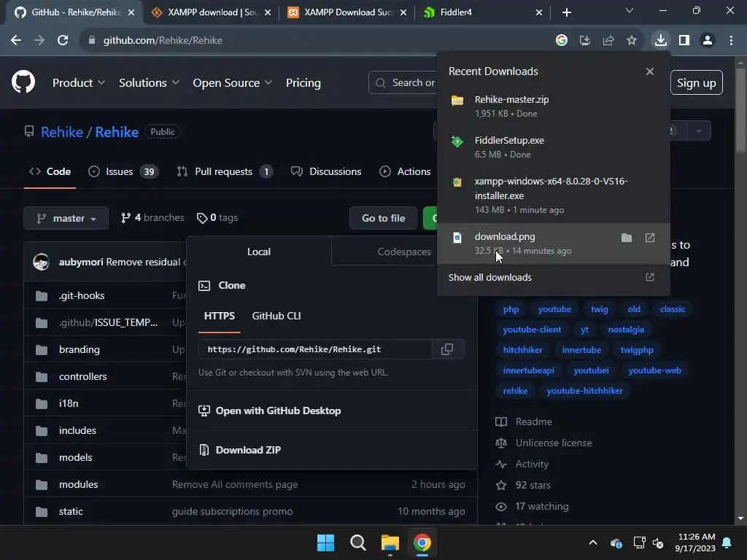The height and width of the screenshot is (560, 747).
Task: Open Chrome side panel icon
Action: pyautogui.click(x=684, y=41)
